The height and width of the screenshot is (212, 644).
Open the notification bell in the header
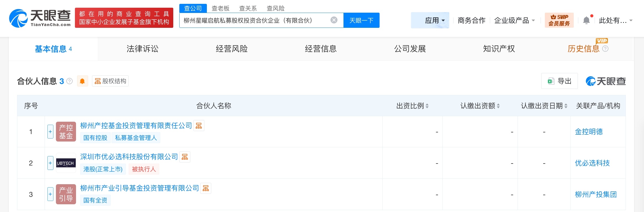(586, 20)
